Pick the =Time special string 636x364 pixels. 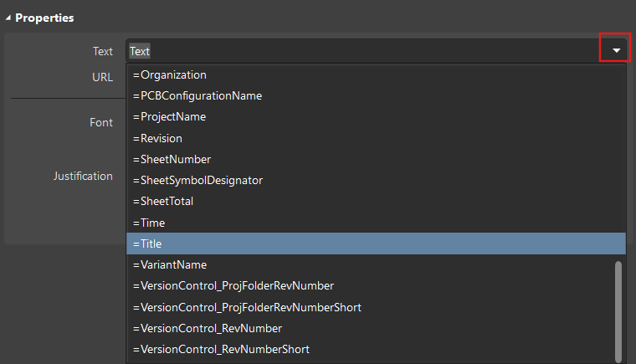point(376,223)
